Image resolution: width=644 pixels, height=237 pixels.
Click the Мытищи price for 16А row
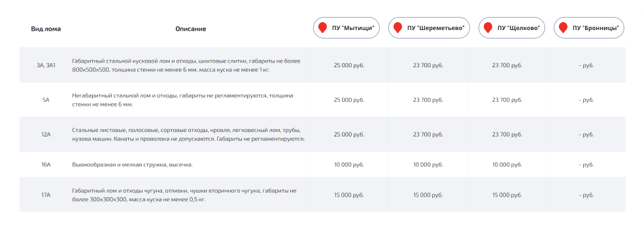[x=349, y=165]
